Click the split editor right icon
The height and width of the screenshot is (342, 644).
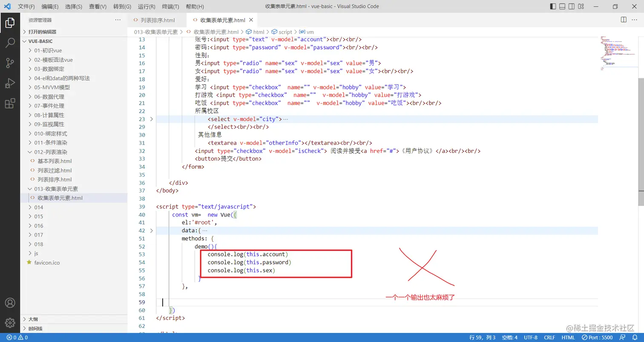(624, 20)
